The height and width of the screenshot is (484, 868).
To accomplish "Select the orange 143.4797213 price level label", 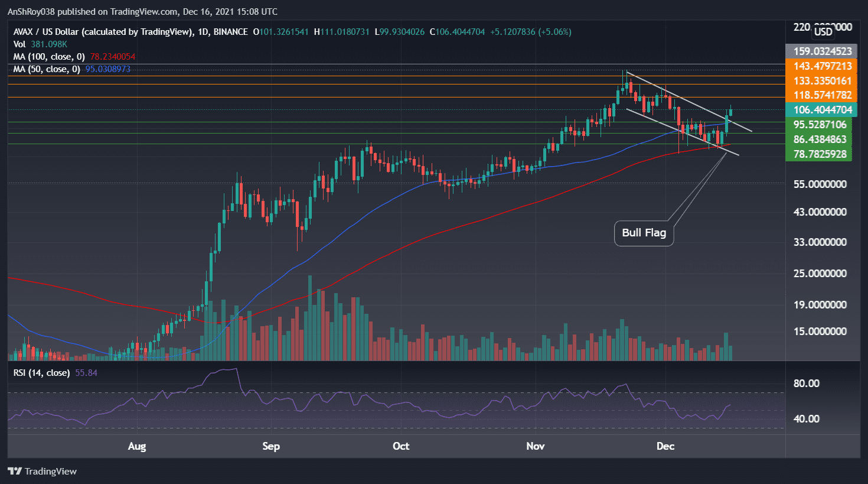I will click(821, 66).
